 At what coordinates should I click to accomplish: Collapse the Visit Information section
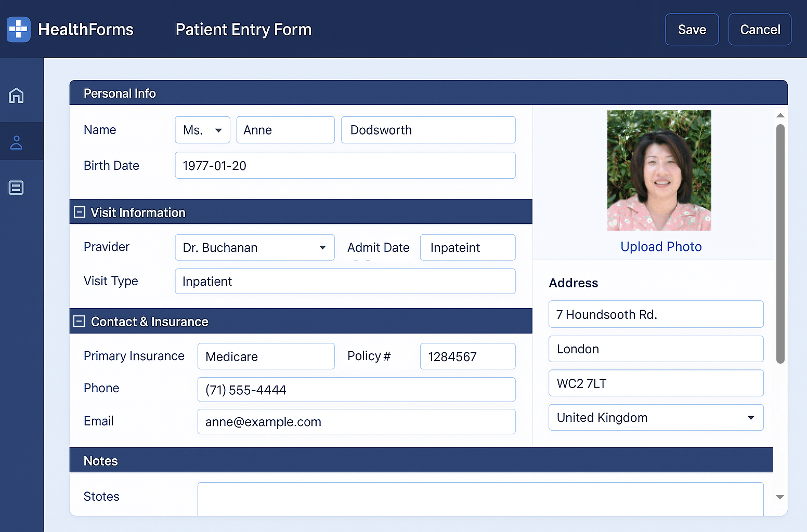(80, 212)
